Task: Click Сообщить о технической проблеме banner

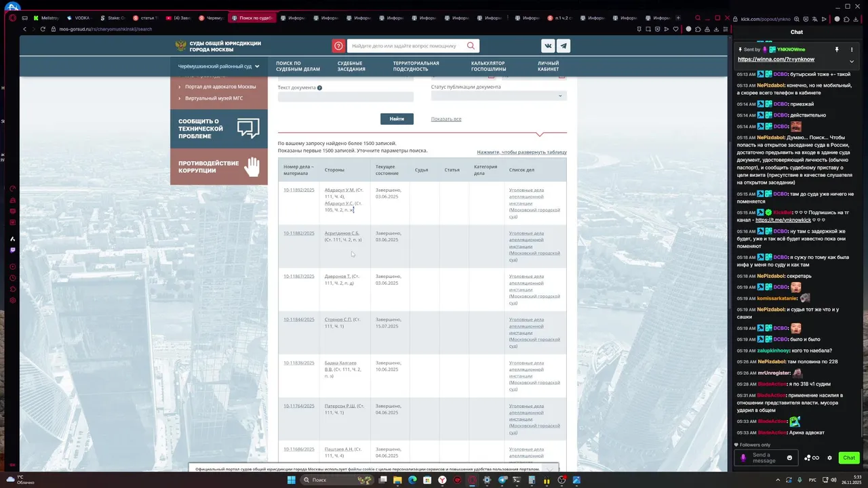Action: (x=219, y=129)
